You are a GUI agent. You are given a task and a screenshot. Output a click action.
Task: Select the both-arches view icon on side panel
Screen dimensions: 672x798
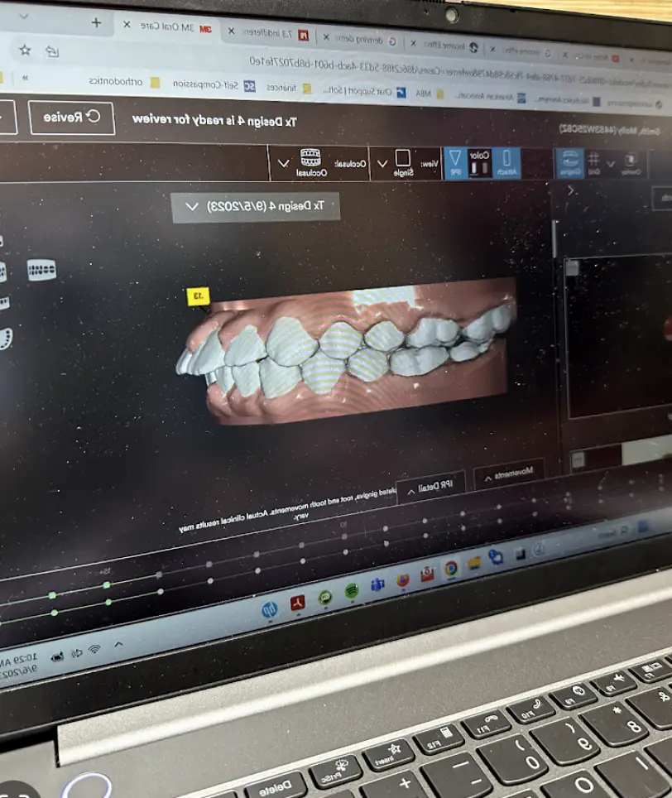tap(41, 270)
